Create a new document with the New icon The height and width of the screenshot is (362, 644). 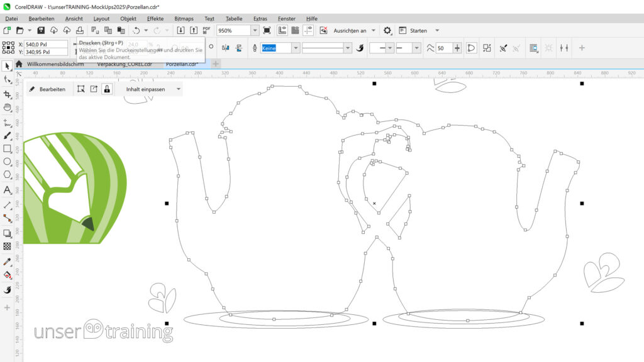click(7, 30)
